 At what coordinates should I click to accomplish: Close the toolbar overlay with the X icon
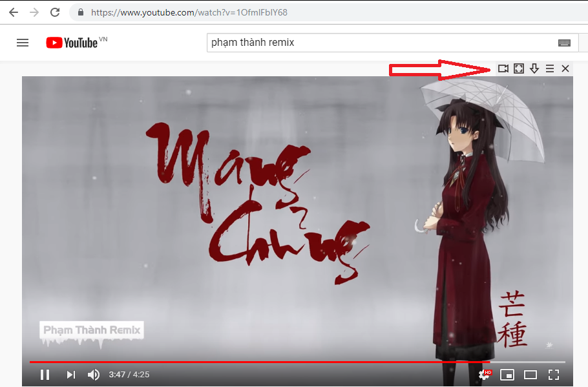(565, 68)
